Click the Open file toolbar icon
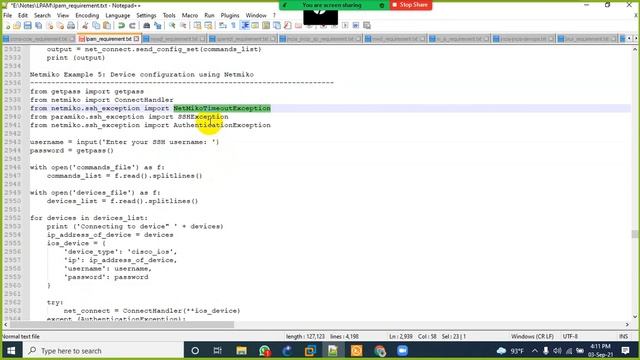The width and height of the screenshot is (640, 360). [17, 26]
